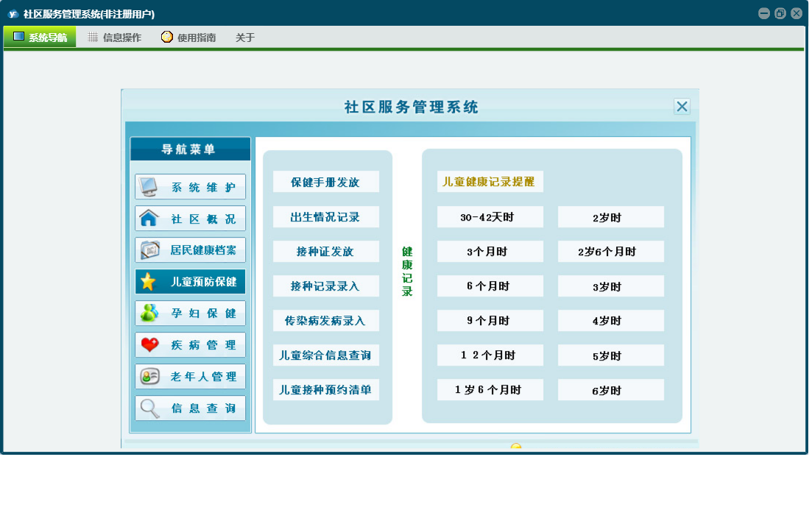Open the 信息操作 menu

click(115, 38)
